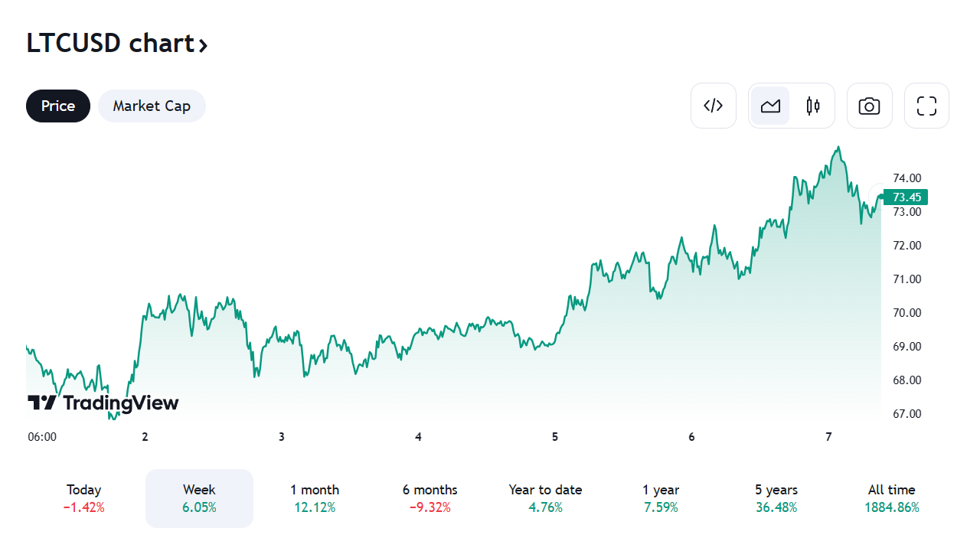Viewport: 980px width, 551px height.
Task: Open the embed code widget icon
Action: [x=713, y=106]
